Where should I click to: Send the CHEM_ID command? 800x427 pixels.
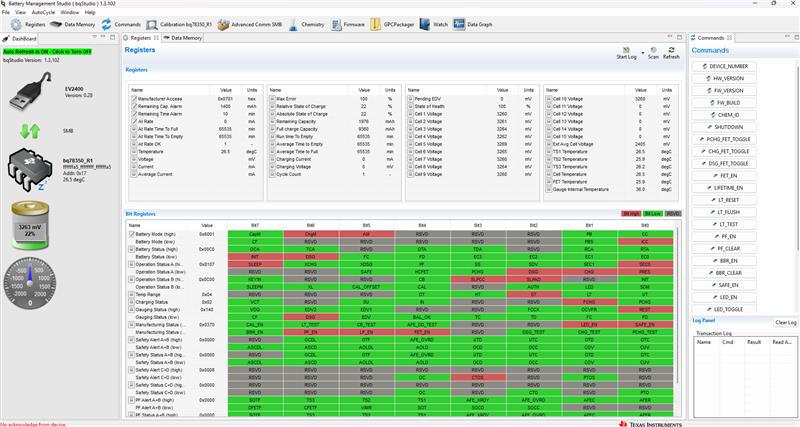[x=724, y=115]
